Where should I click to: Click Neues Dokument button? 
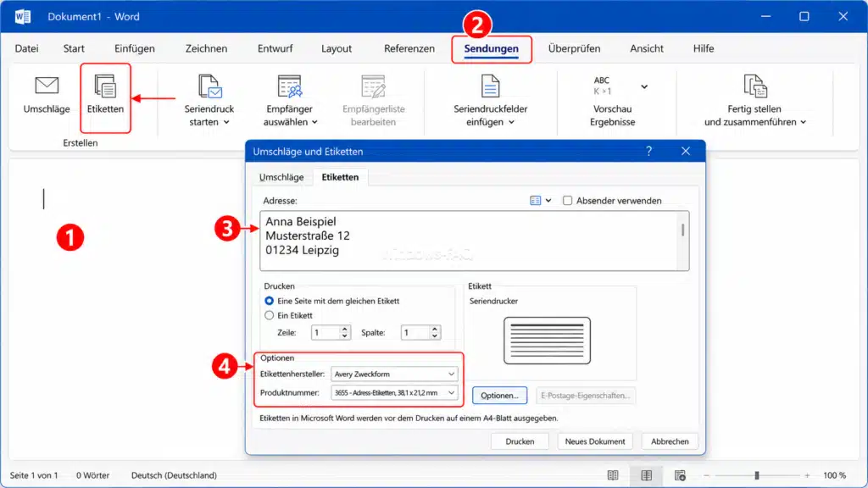coord(595,441)
